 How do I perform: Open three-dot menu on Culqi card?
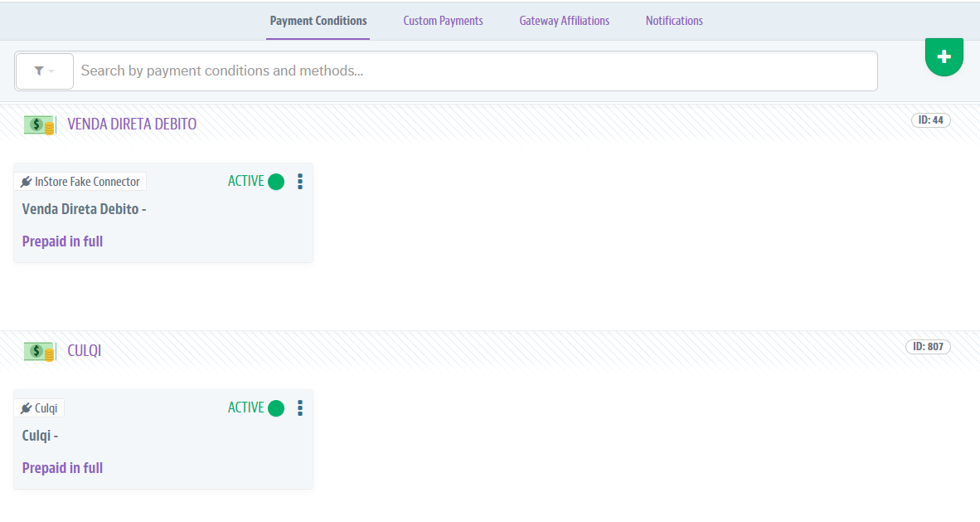pyautogui.click(x=300, y=408)
